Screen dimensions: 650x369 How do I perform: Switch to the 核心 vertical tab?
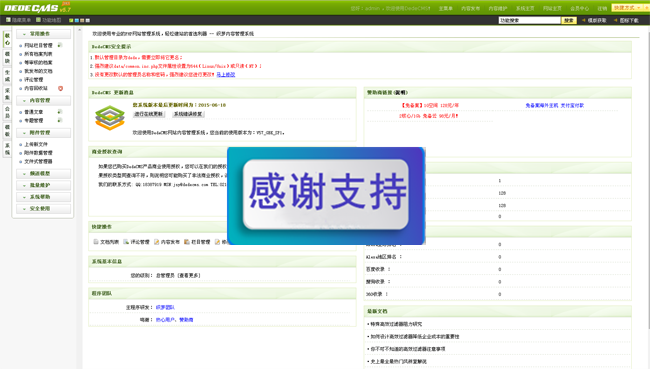(7, 39)
